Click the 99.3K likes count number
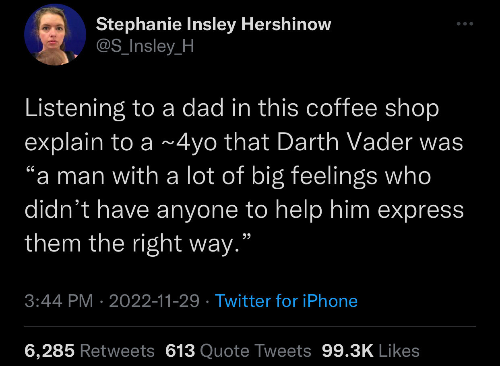Image resolution: width=500 pixels, height=366 pixels. coord(347,351)
